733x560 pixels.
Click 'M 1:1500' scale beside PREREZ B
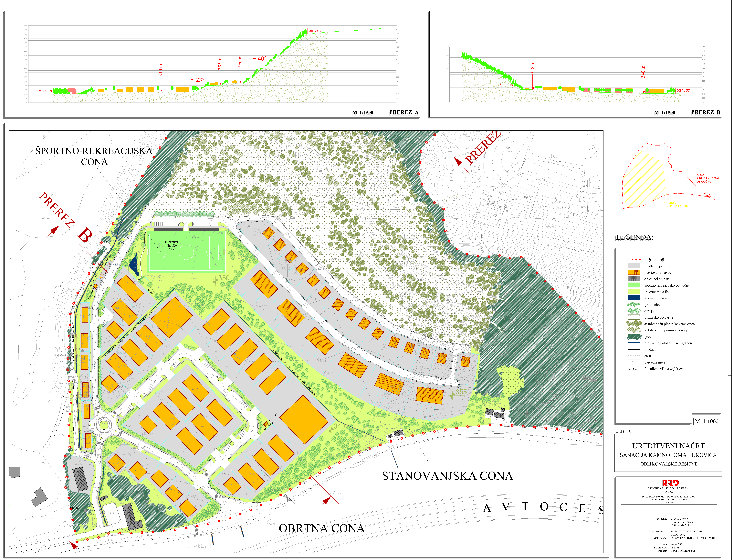[665, 113]
